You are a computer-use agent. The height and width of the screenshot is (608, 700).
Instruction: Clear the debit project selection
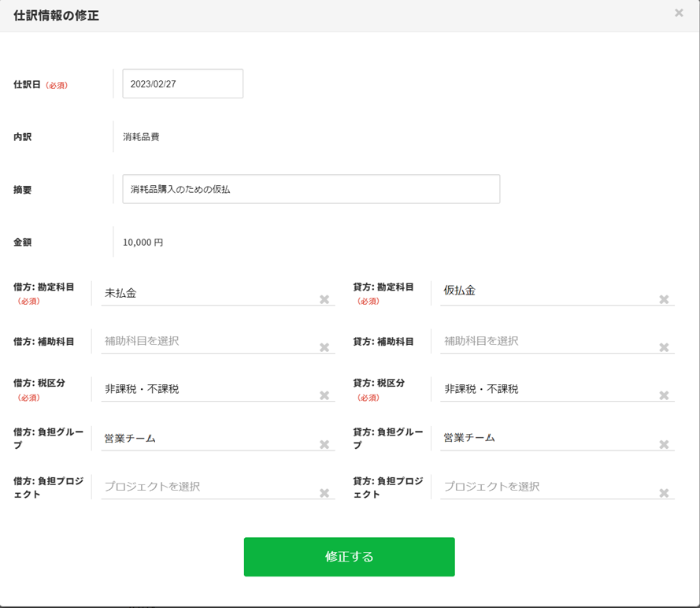(x=324, y=493)
